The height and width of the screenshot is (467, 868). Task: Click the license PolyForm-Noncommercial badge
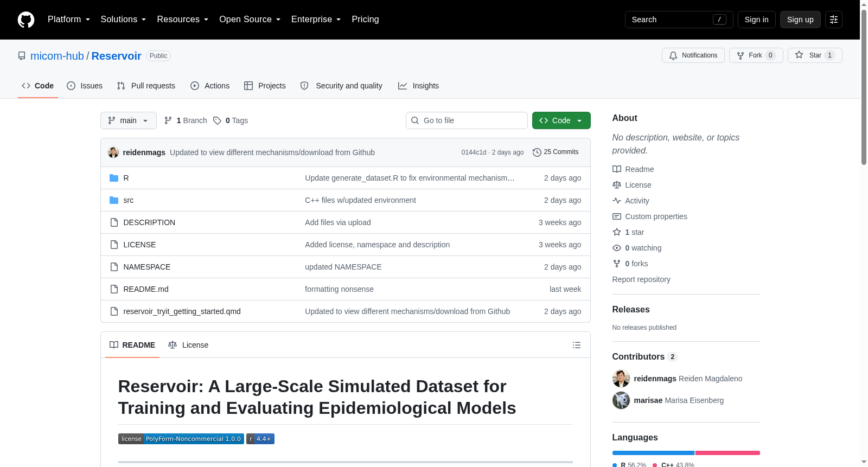(181, 439)
